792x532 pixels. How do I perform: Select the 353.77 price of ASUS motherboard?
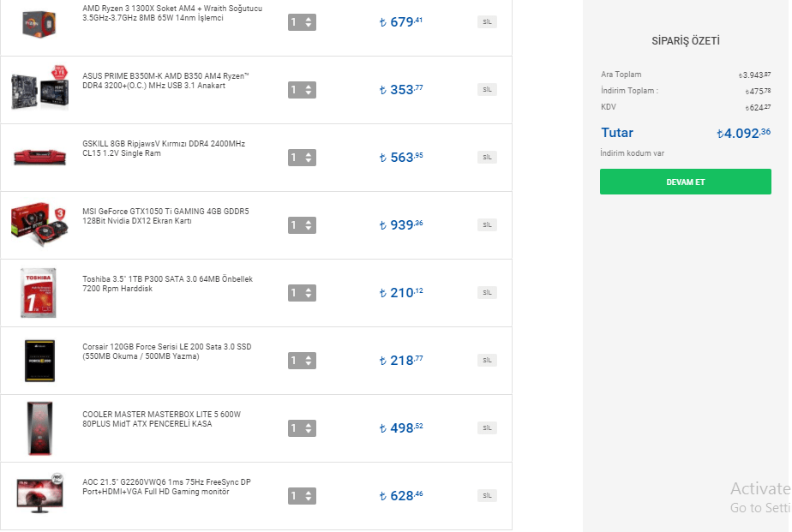point(401,90)
